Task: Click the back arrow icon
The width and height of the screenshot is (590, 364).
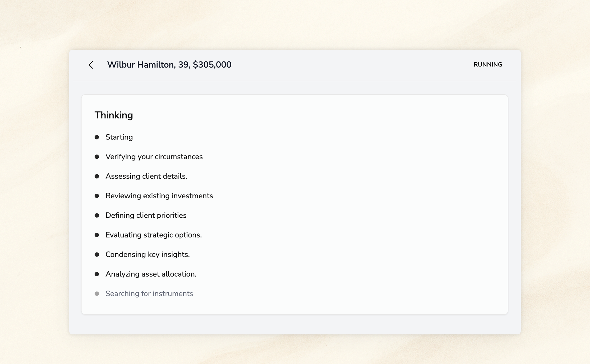Action: click(x=91, y=65)
